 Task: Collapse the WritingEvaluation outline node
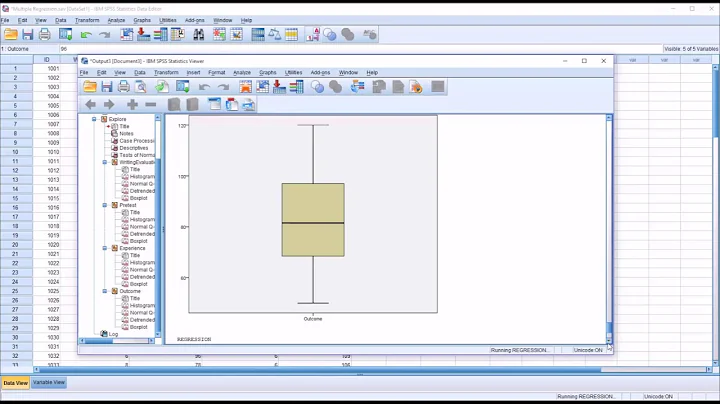click(105, 162)
